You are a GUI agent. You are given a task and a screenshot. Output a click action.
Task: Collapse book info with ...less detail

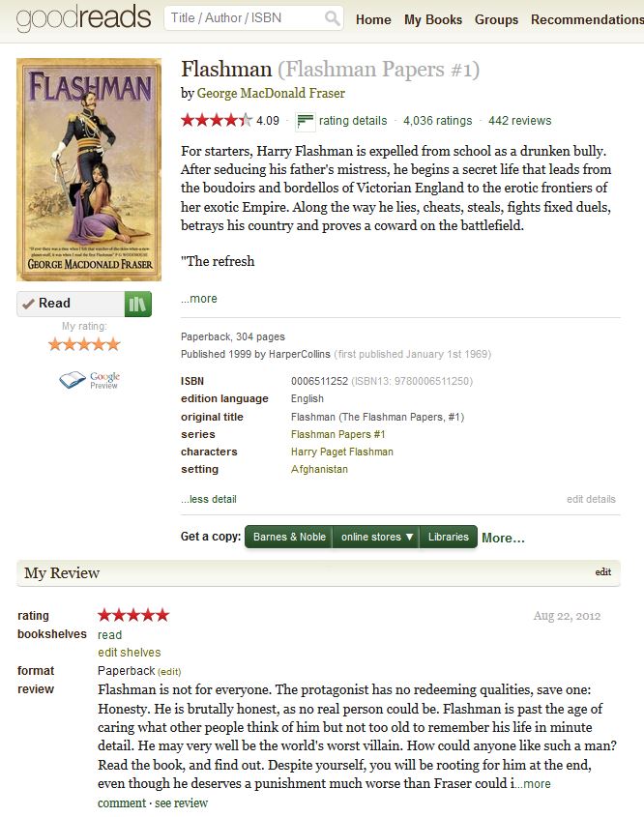(x=209, y=499)
